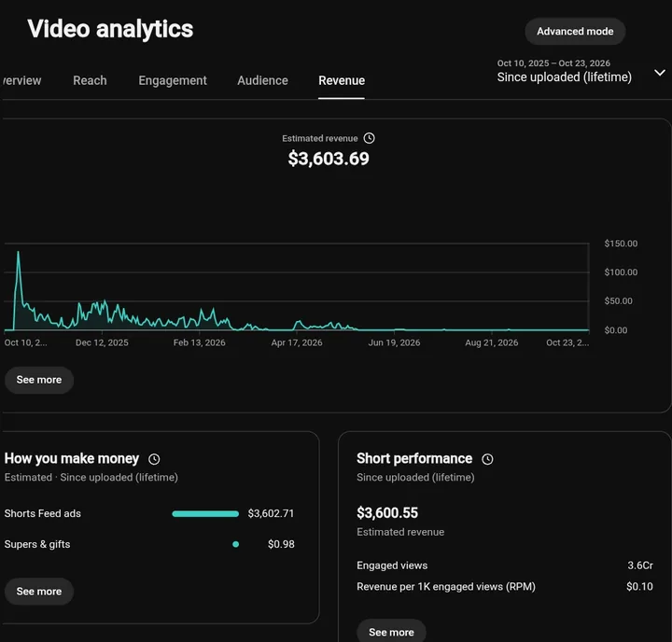672x642 pixels.
Task: Click See more in How you make money
Action: point(39,592)
